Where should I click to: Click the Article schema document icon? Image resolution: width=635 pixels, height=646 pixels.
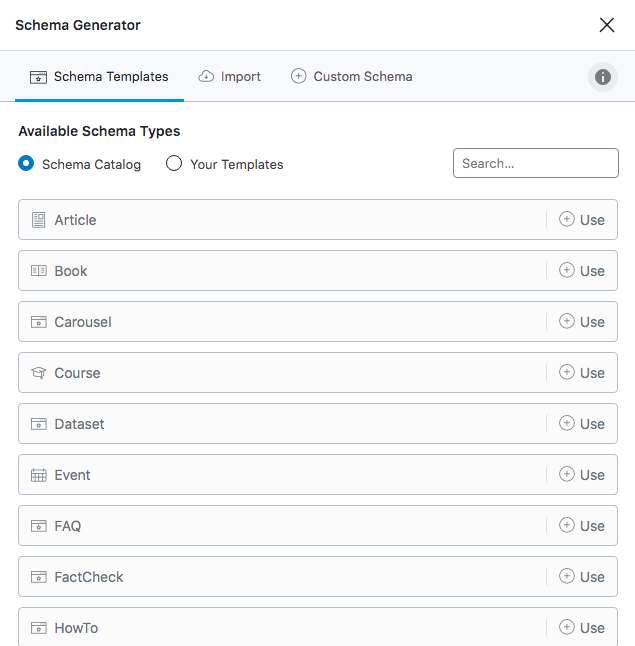39,220
